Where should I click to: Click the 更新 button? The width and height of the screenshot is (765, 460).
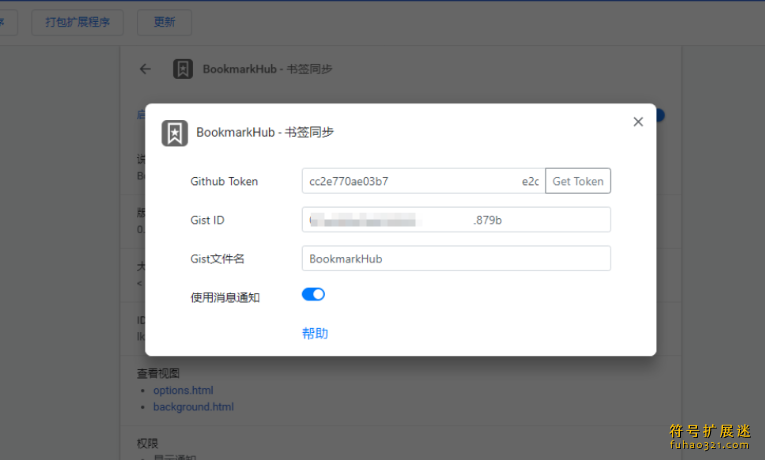[x=164, y=22]
